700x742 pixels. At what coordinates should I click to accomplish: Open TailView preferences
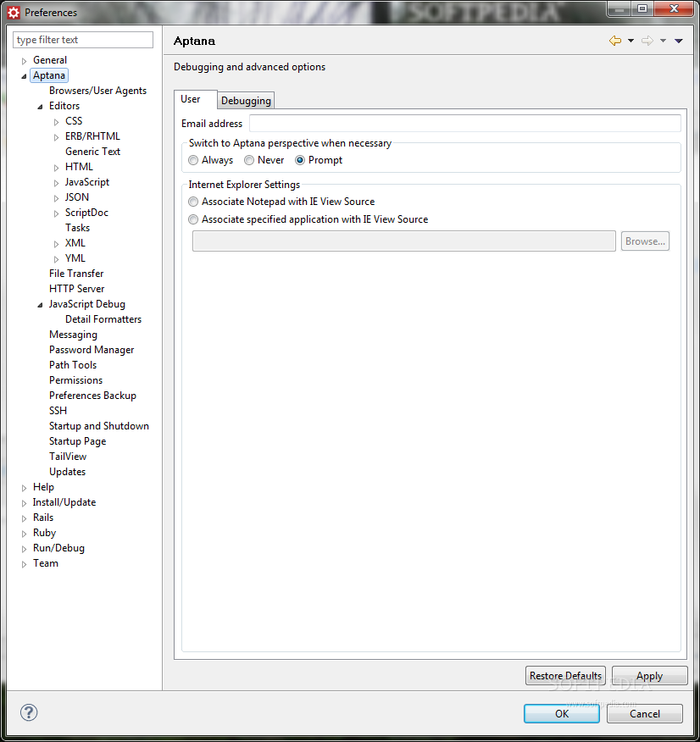coord(68,457)
